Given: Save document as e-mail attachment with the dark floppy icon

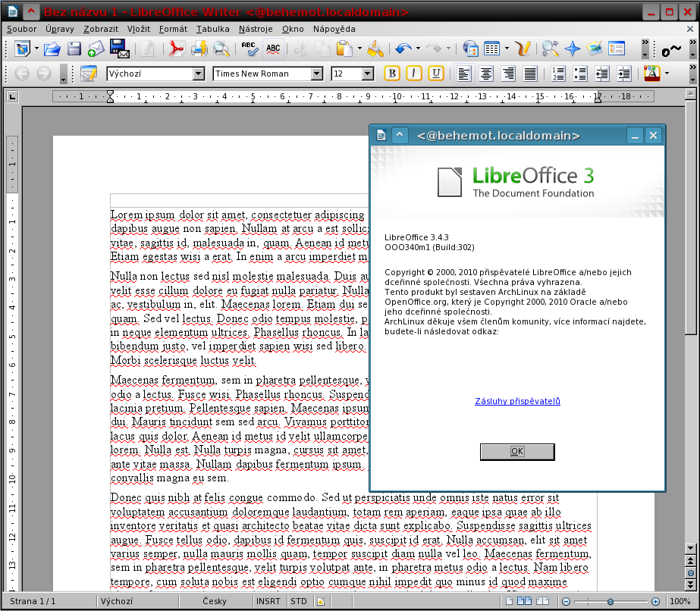Looking at the screenshot, I should click(119, 49).
